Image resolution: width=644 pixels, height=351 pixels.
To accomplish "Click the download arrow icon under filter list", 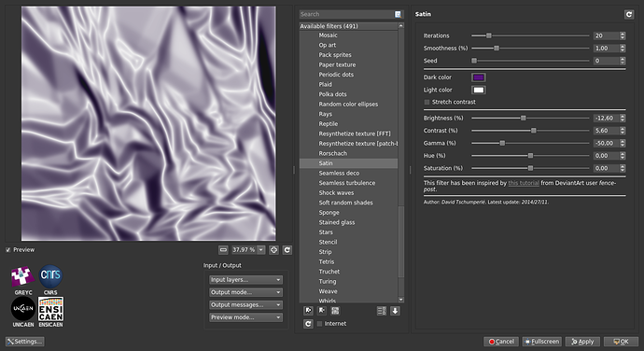I will pos(395,311).
